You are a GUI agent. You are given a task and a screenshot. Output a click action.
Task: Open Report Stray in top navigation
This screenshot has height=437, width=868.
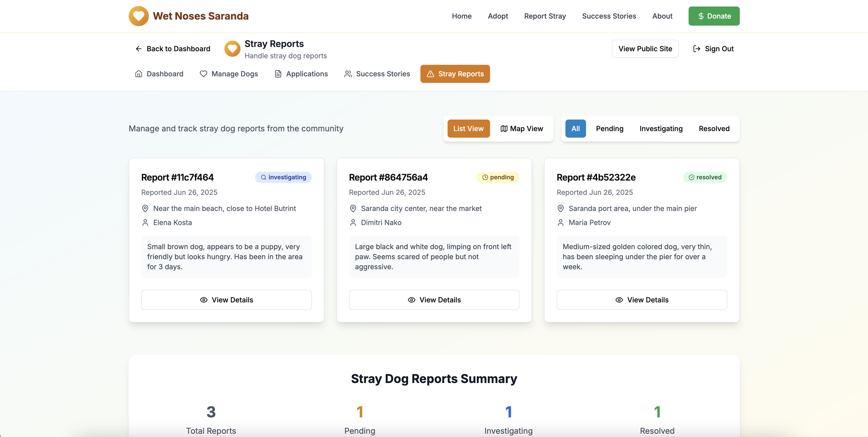pos(545,16)
